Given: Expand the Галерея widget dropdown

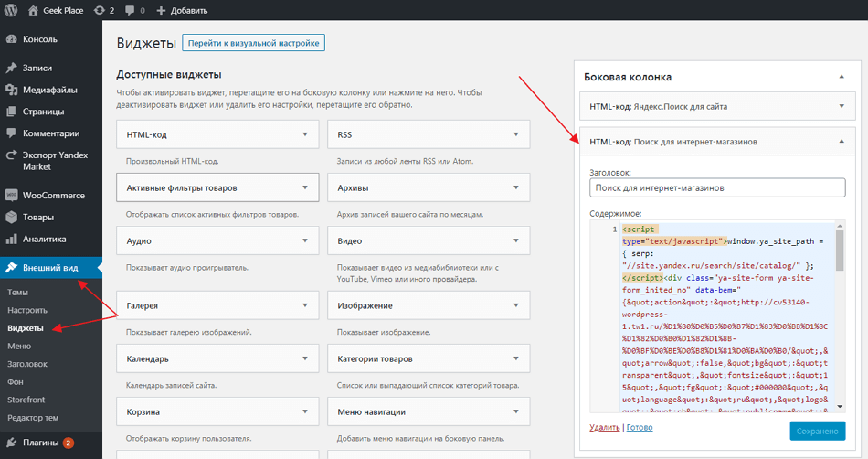Looking at the screenshot, I should (305, 305).
